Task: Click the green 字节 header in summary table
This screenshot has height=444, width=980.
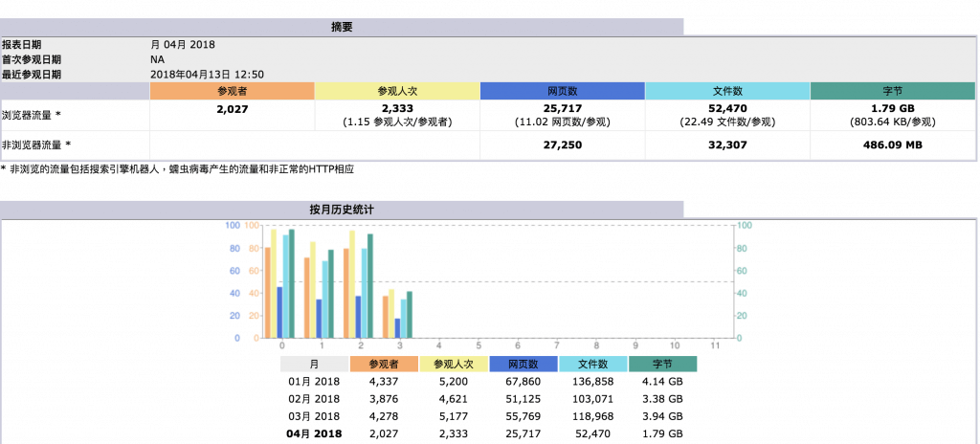Action: click(893, 91)
